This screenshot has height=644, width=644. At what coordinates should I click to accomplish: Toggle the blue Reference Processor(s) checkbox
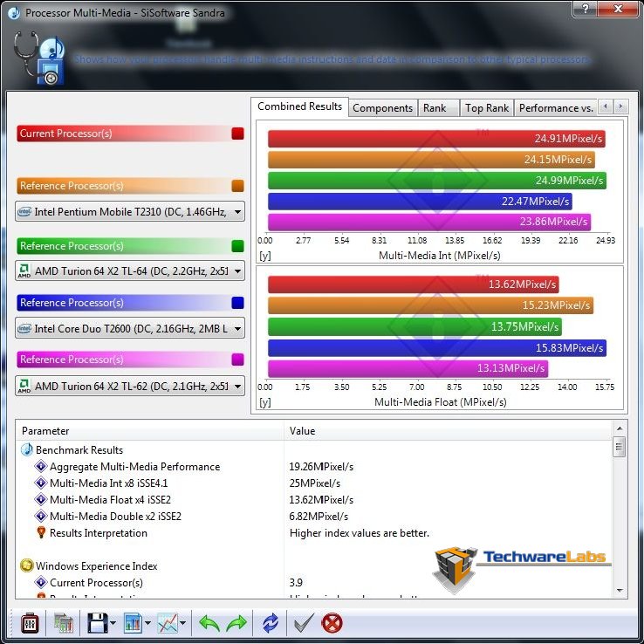click(237, 303)
